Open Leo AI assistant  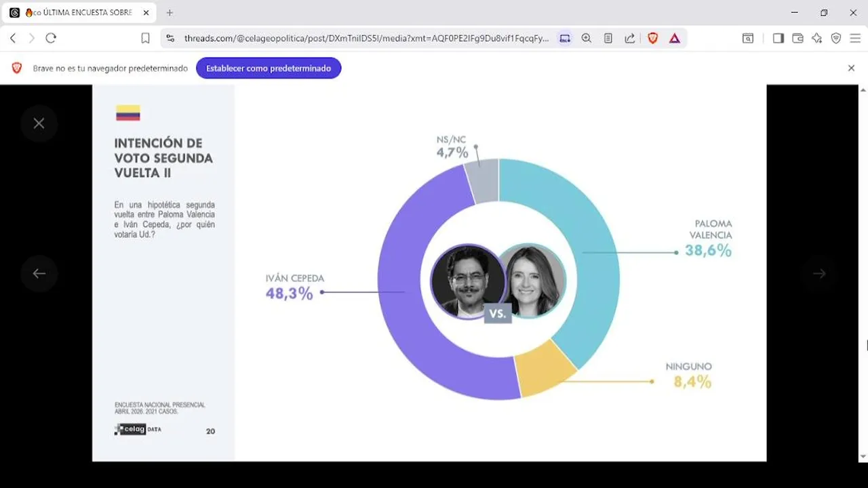tap(817, 39)
